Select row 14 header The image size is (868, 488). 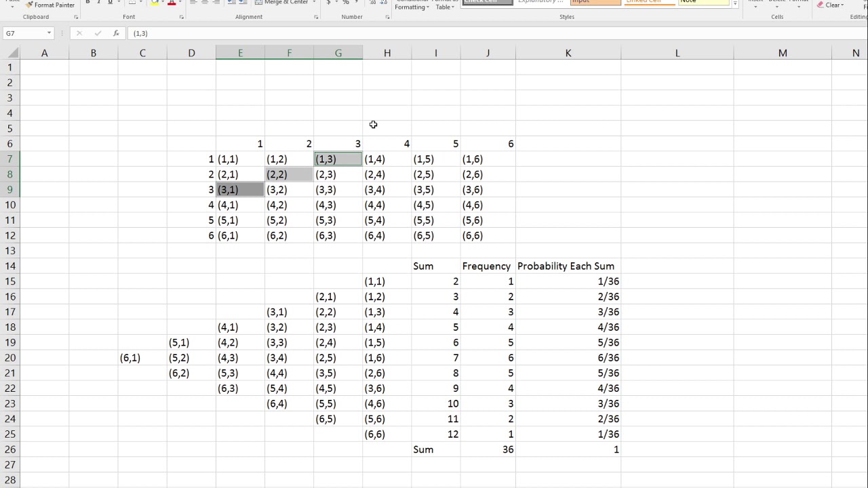point(10,266)
